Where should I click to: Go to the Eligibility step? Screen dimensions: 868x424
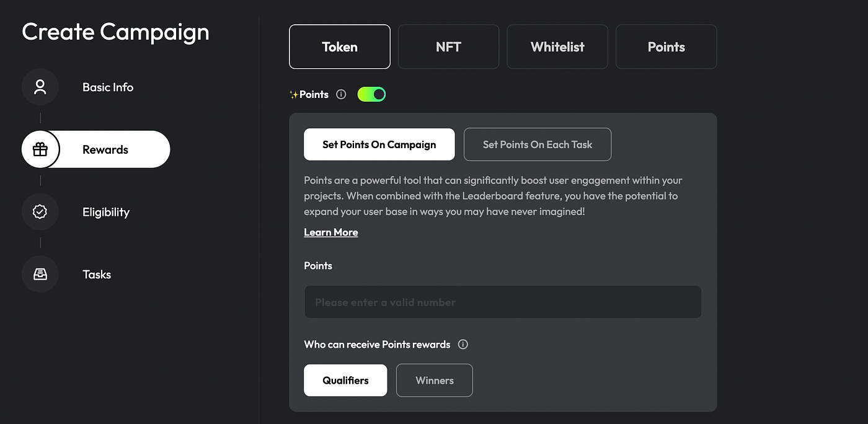[x=106, y=212]
